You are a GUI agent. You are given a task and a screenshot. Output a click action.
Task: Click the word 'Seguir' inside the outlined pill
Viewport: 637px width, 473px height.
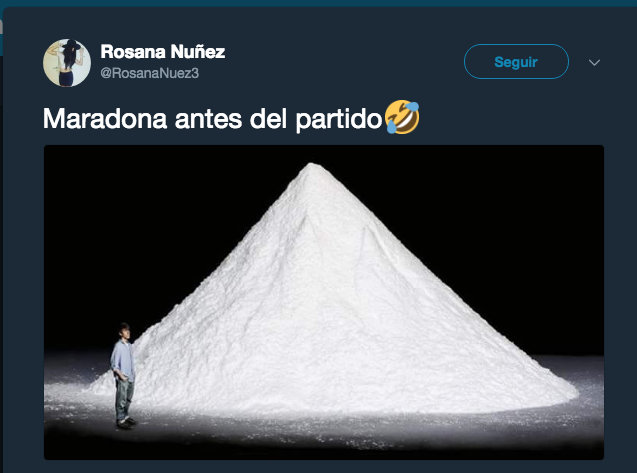click(516, 62)
